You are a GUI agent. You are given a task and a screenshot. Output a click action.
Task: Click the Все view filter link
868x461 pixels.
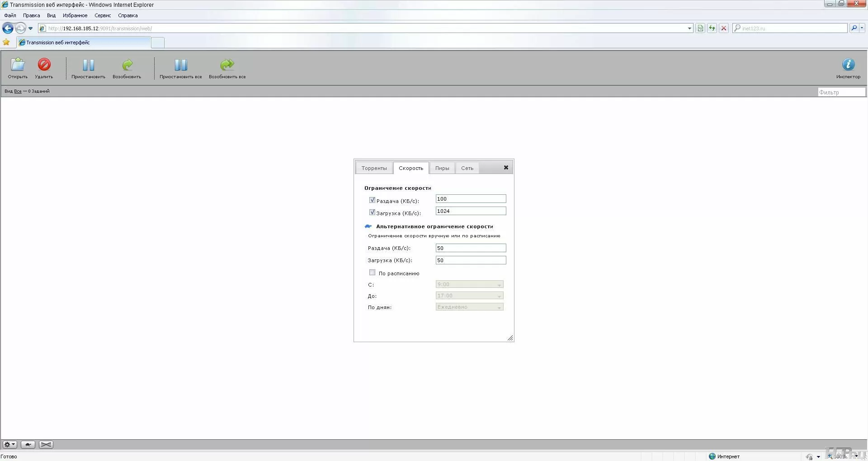[x=18, y=91]
